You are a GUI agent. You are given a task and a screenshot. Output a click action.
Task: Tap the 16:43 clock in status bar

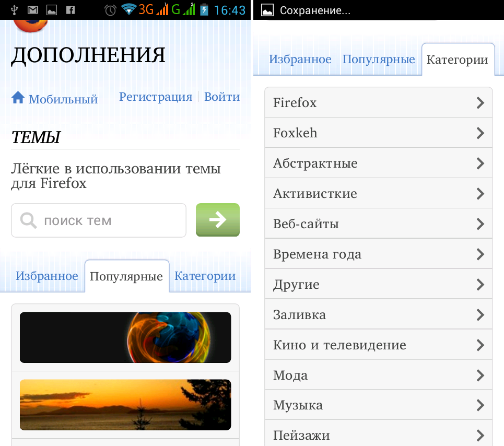click(x=229, y=10)
